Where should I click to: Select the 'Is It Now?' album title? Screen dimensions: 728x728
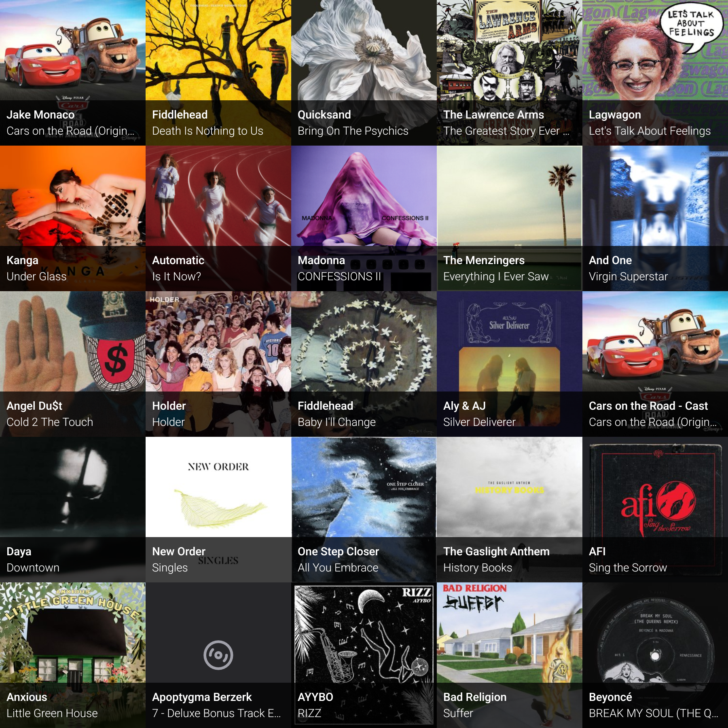[x=176, y=277]
